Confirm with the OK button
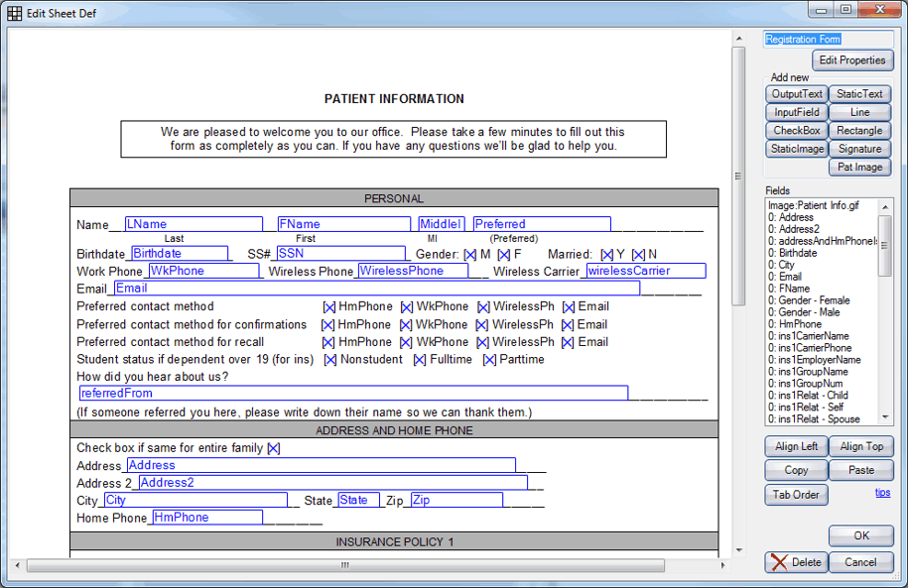 [861, 535]
